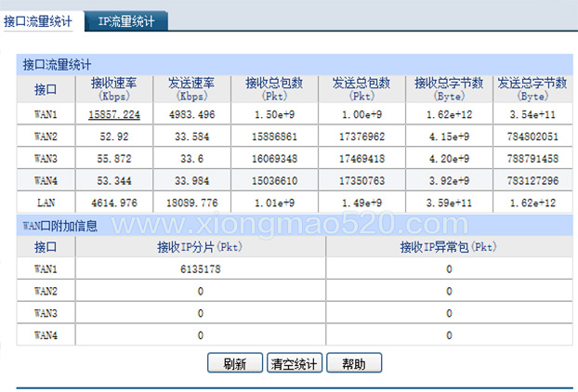Image resolution: width=578 pixels, height=392 pixels.
Task: Click the 发送总字节数 (Byte) column header
Action: 532,89
